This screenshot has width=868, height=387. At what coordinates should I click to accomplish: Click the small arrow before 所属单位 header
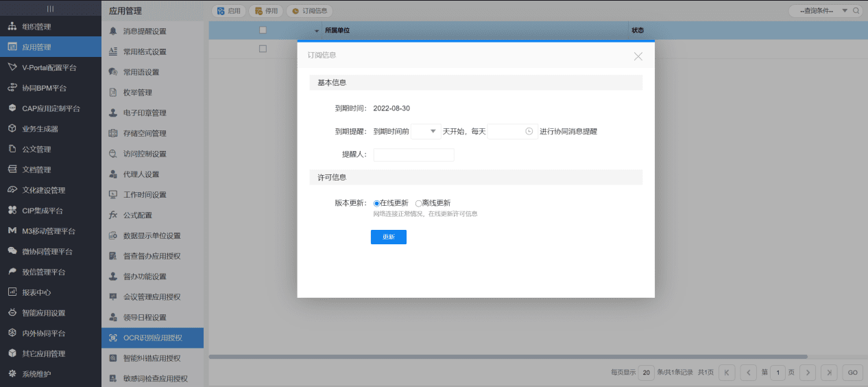317,31
